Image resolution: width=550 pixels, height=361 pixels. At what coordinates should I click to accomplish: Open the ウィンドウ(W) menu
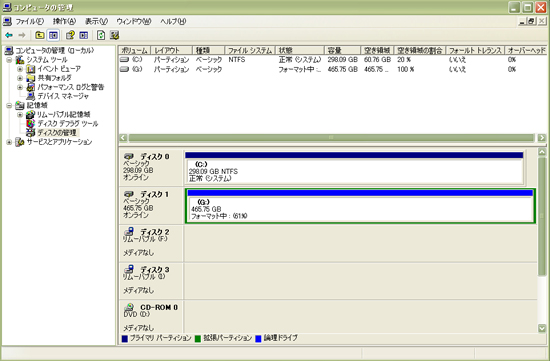(134, 21)
